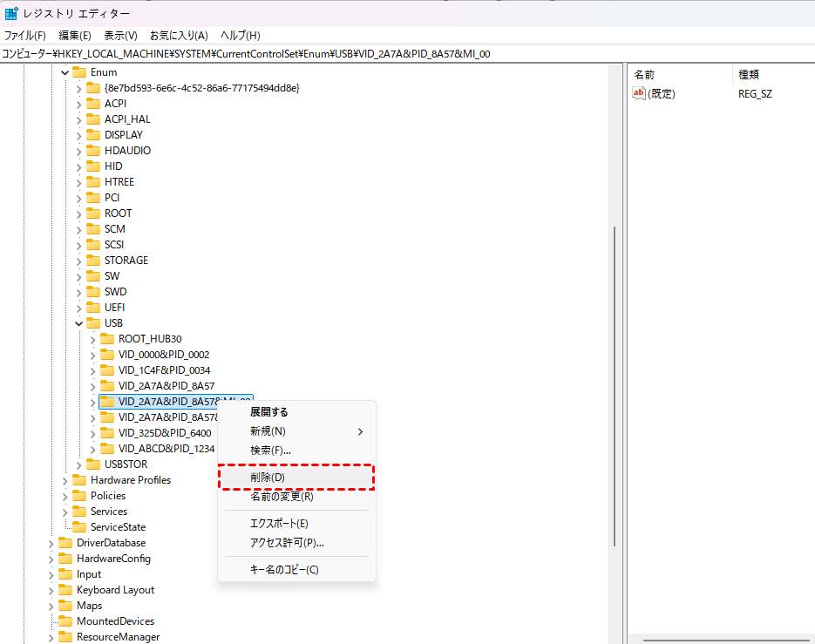815x644 pixels.
Task: Click the VID_1C4F&PID_0034 folder icon
Action: [x=107, y=370]
